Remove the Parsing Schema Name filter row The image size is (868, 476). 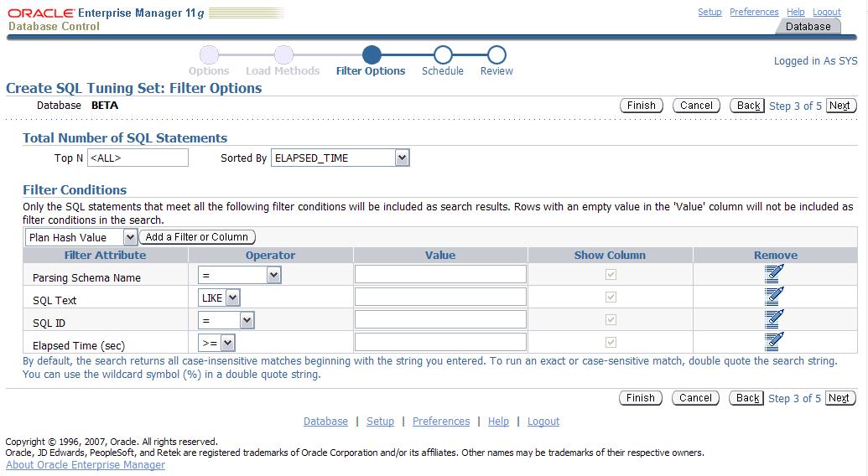tap(774, 273)
